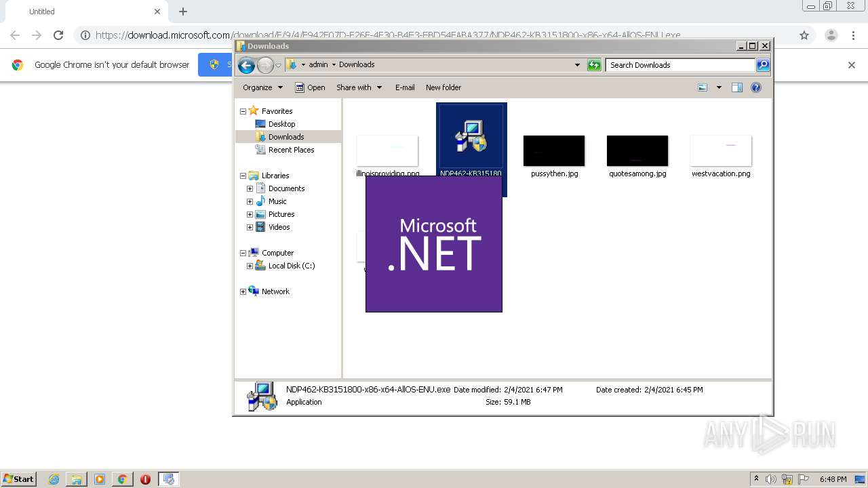Click Downloads in the address breadcrumb
The height and width of the screenshot is (488, 868).
(357, 65)
